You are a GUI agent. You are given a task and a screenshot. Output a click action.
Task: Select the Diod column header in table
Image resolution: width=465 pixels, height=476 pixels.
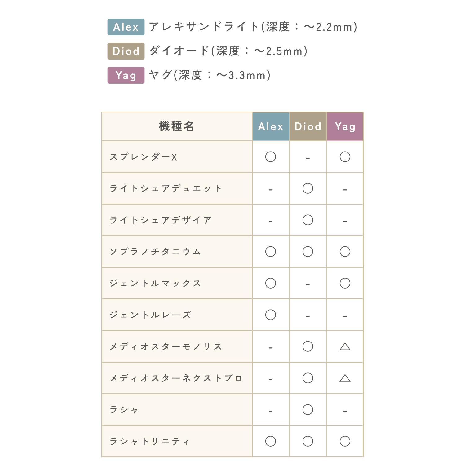coord(308,126)
